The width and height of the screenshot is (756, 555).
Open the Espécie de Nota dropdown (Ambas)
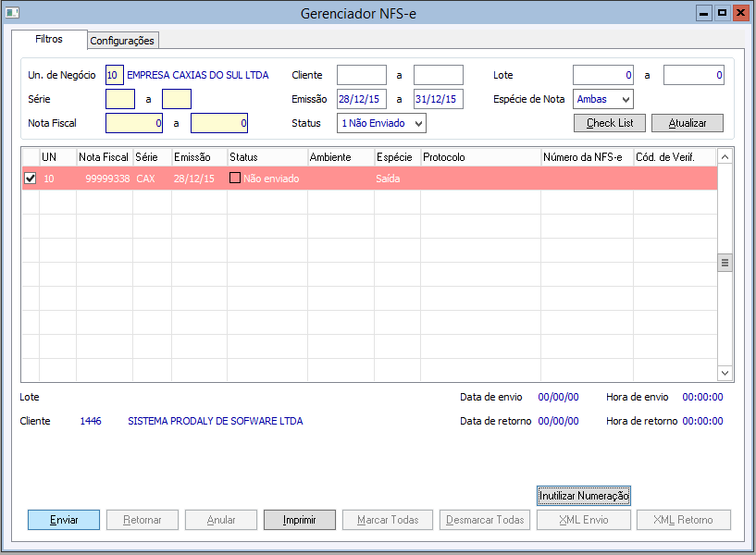pyautogui.click(x=603, y=99)
